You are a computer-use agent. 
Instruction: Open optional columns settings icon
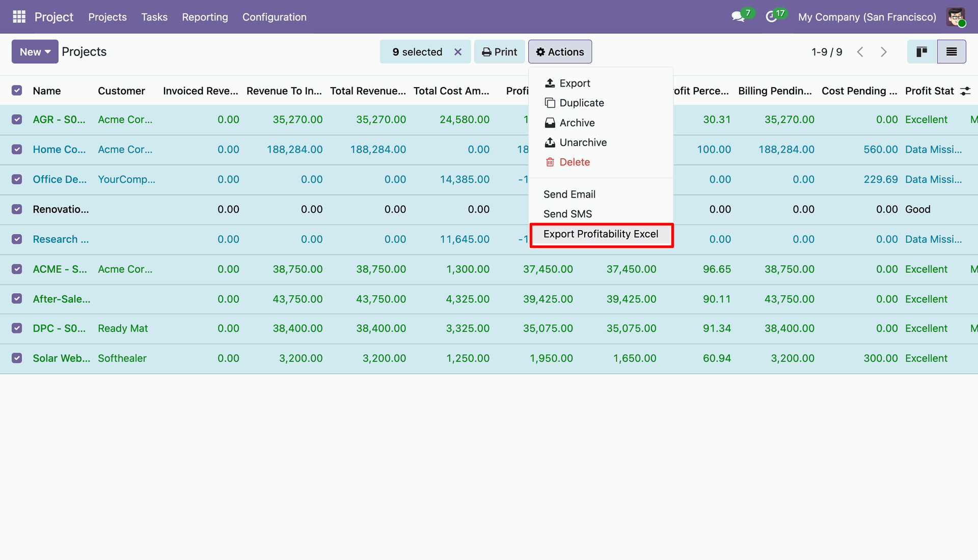[965, 91]
